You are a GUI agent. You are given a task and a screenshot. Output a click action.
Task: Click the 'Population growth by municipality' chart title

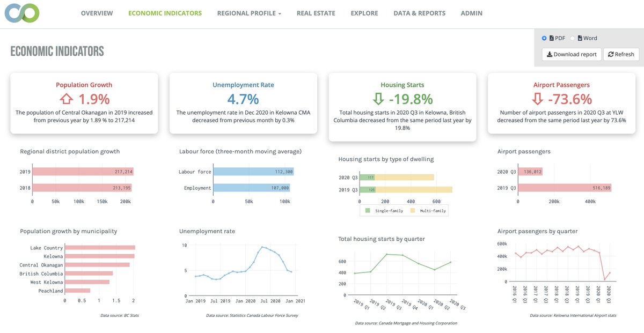pos(68,231)
